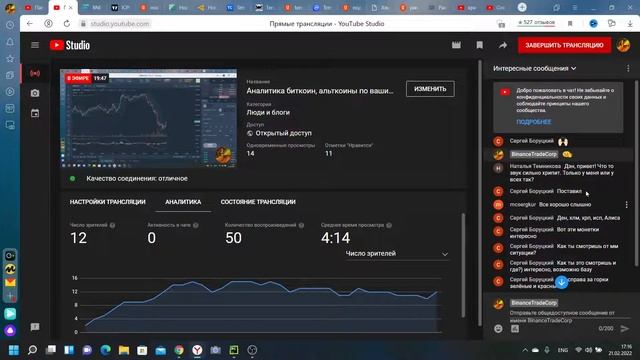Open the emoji picker in chat input
This screenshot has width=640, height=360.
pos(498,329)
